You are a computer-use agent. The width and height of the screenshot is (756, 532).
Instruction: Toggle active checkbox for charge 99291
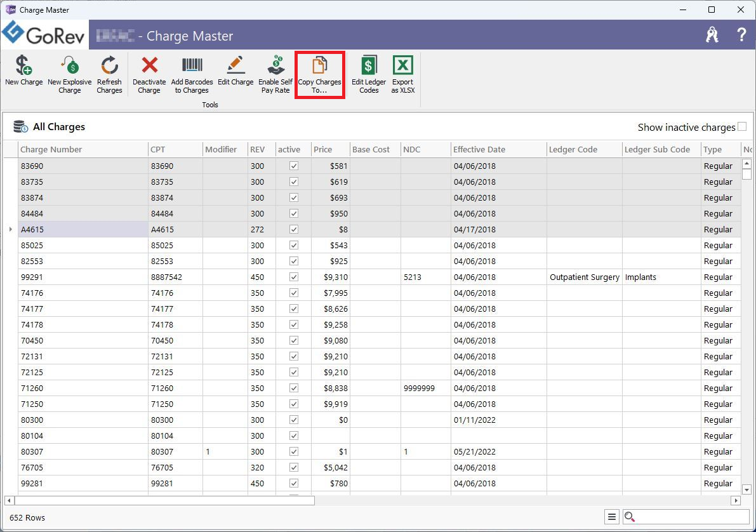(294, 277)
